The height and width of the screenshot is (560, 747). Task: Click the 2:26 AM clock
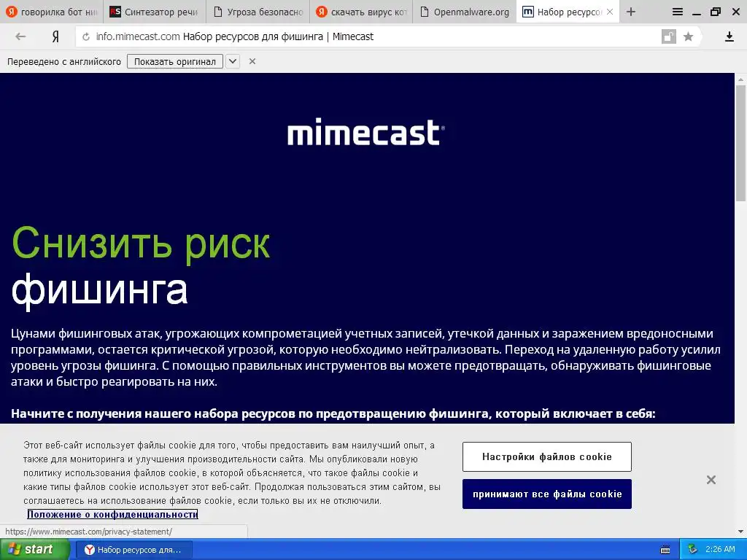pyautogui.click(x=720, y=550)
